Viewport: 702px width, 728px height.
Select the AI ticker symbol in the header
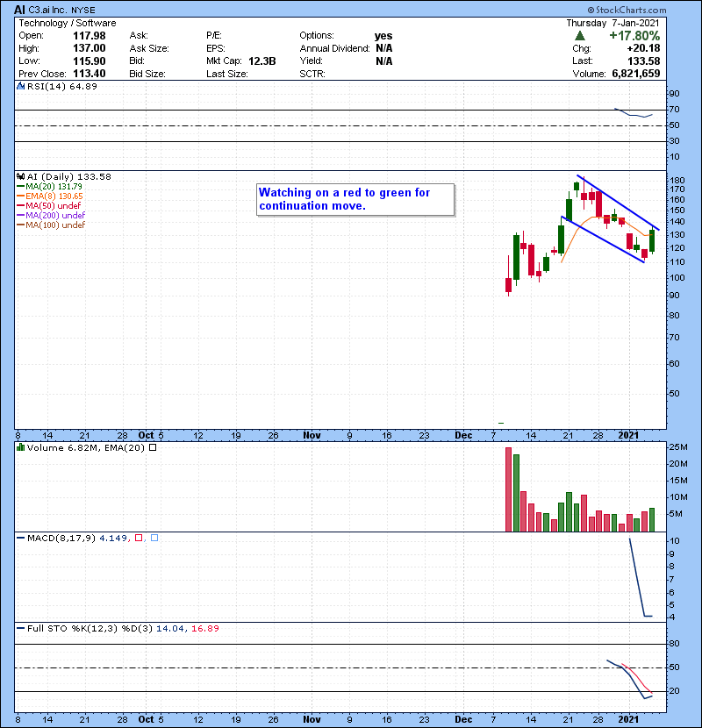pyautogui.click(x=19, y=10)
